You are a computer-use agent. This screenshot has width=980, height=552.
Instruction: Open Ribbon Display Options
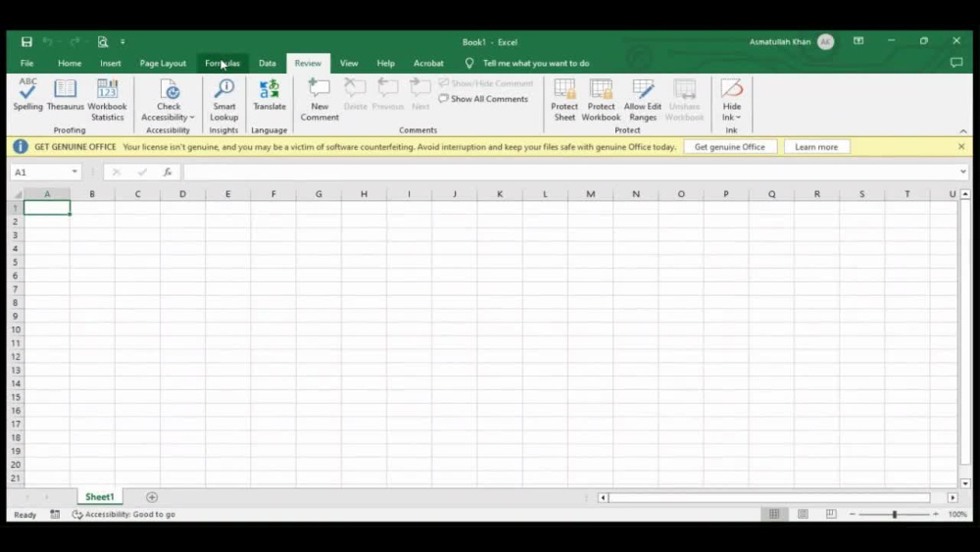click(858, 41)
